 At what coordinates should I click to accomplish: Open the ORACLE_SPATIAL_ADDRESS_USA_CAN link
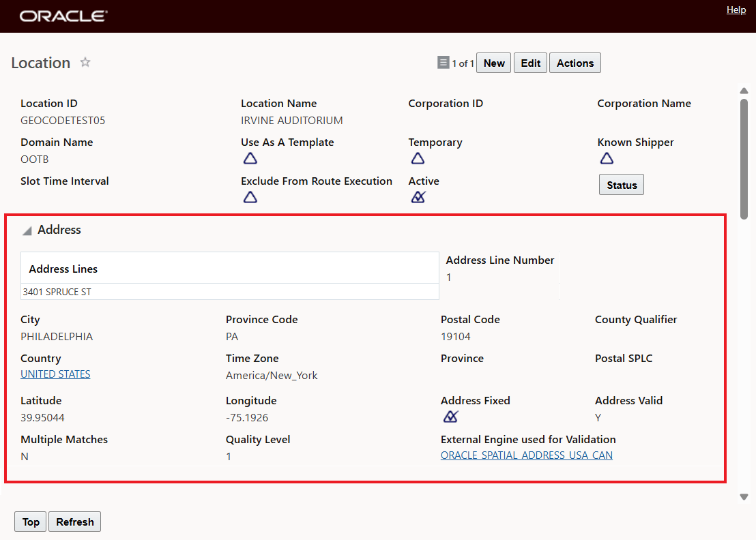tap(526, 455)
